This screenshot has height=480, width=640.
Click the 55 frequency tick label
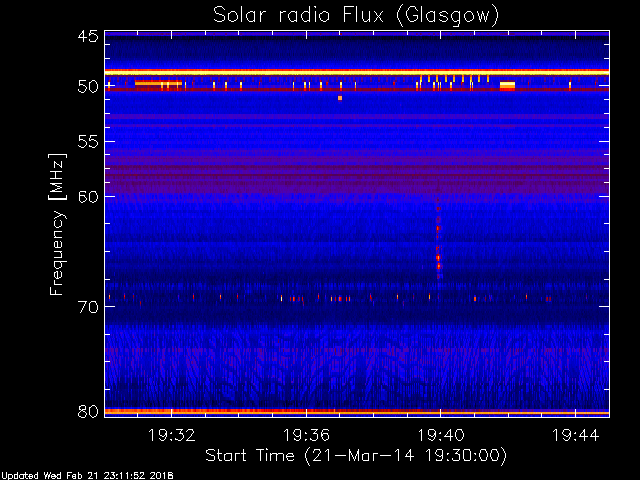88,142
